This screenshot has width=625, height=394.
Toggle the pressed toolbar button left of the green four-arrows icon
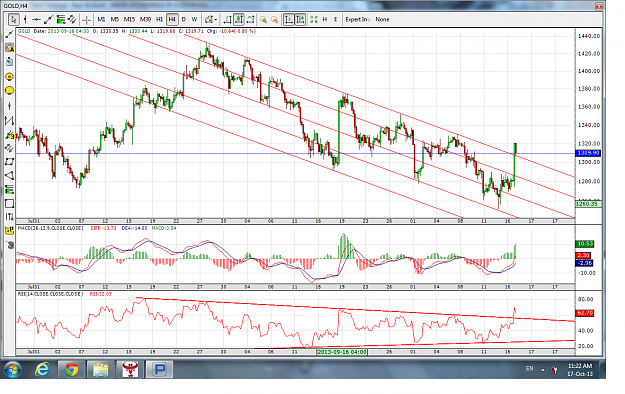click(x=301, y=19)
